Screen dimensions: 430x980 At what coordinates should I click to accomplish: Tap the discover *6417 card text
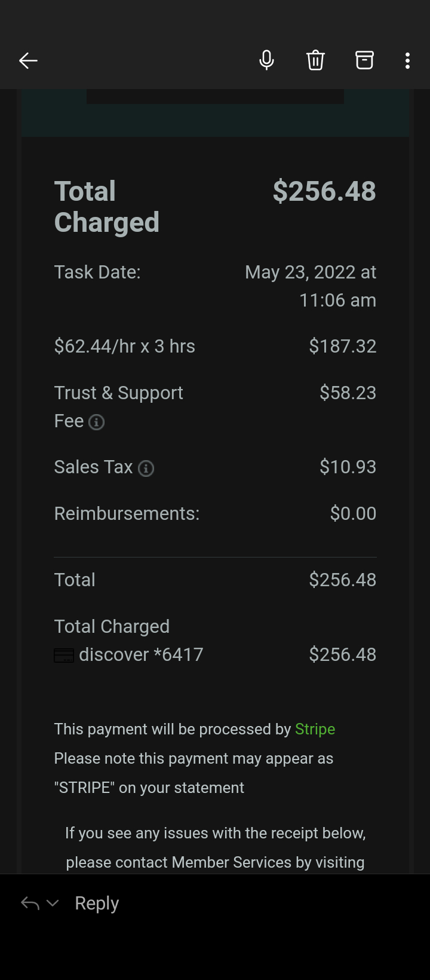click(x=141, y=654)
